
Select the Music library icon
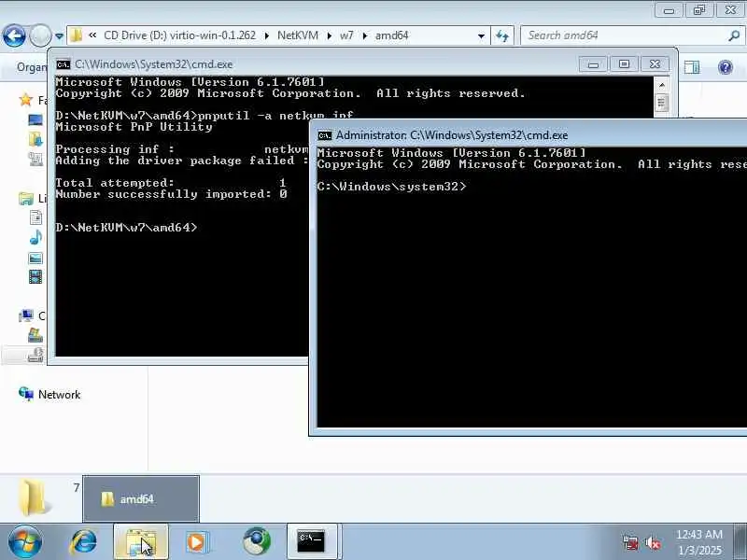[35, 237]
